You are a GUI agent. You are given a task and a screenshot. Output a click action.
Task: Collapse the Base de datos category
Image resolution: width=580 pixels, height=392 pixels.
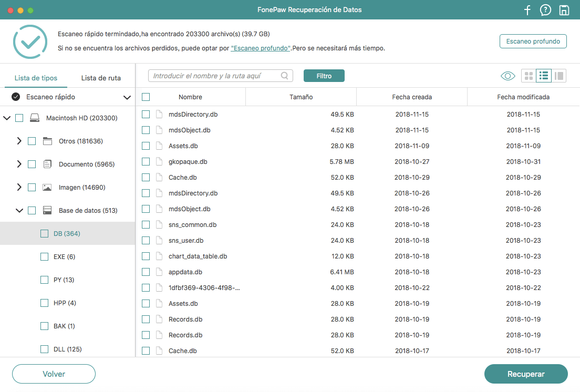point(19,210)
